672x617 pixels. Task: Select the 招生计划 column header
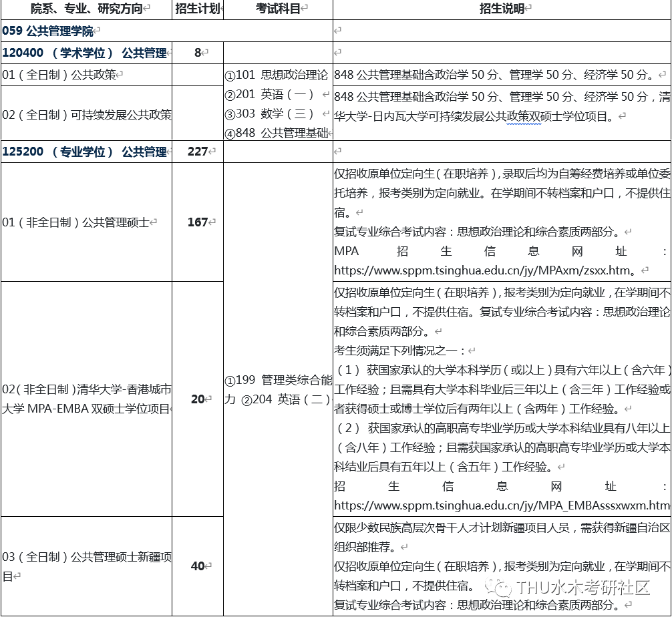click(198, 9)
